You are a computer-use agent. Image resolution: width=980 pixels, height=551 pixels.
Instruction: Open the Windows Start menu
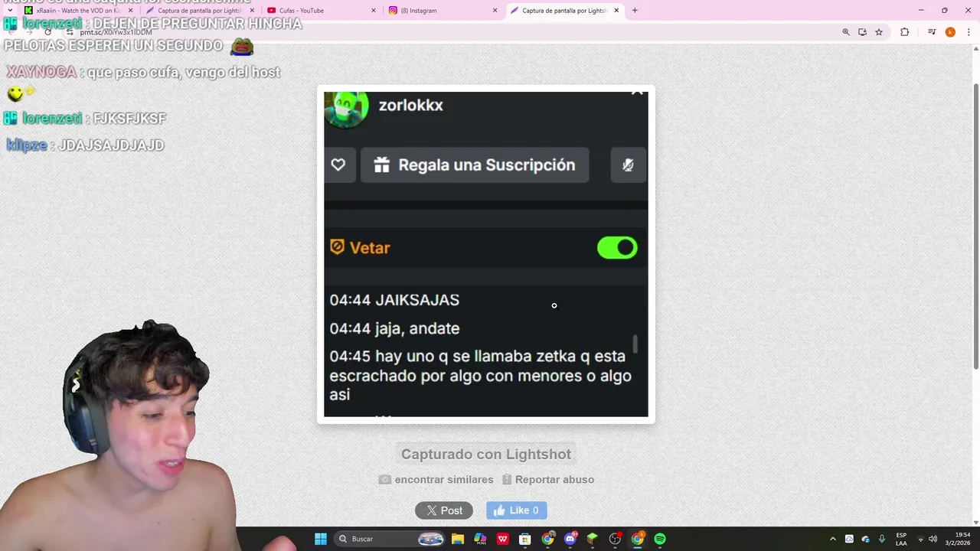tap(321, 539)
